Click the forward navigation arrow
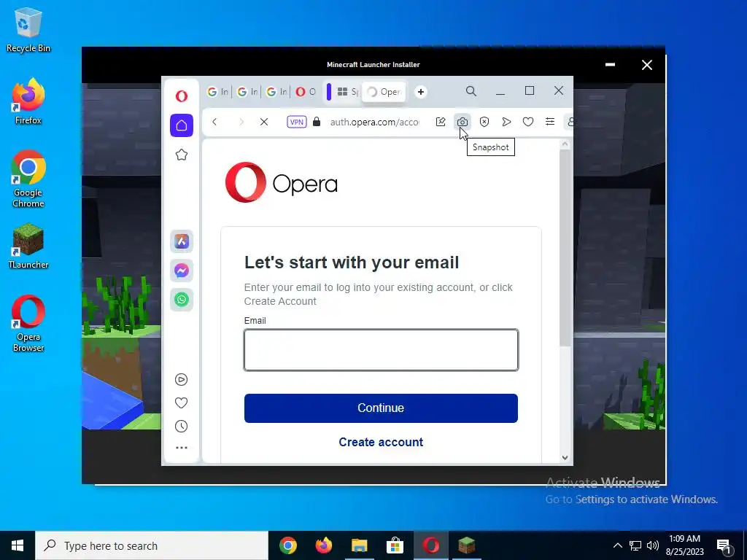 [x=241, y=122]
